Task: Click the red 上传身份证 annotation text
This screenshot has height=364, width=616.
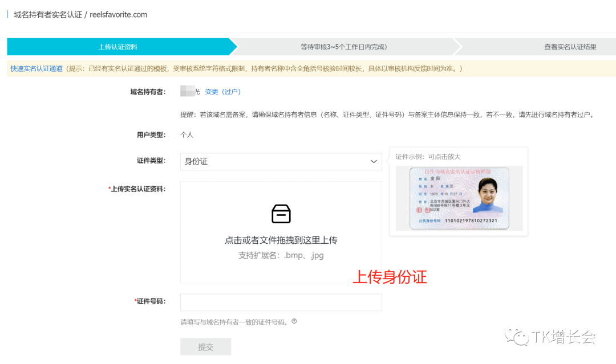Action: [389, 276]
